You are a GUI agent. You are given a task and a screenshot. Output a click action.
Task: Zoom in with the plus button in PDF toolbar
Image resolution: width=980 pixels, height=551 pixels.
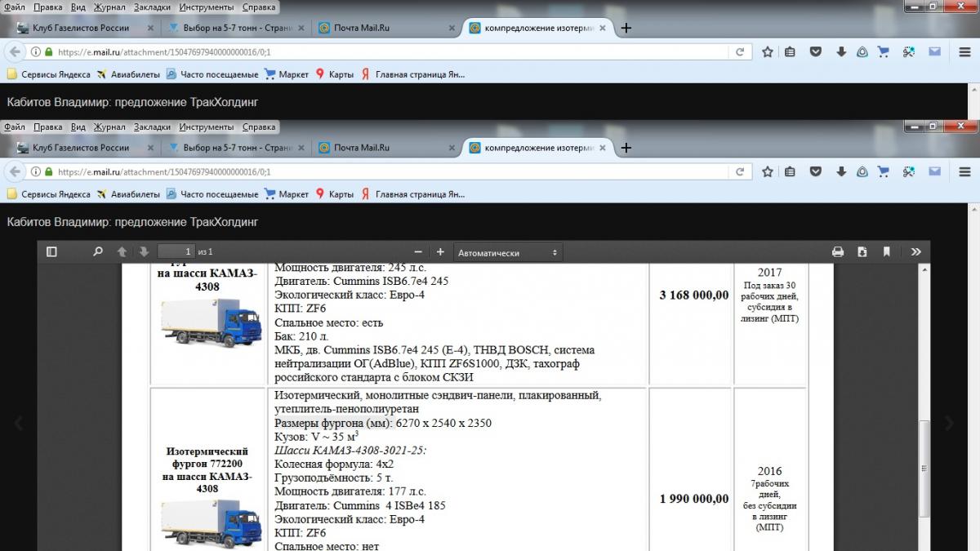pos(440,252)
